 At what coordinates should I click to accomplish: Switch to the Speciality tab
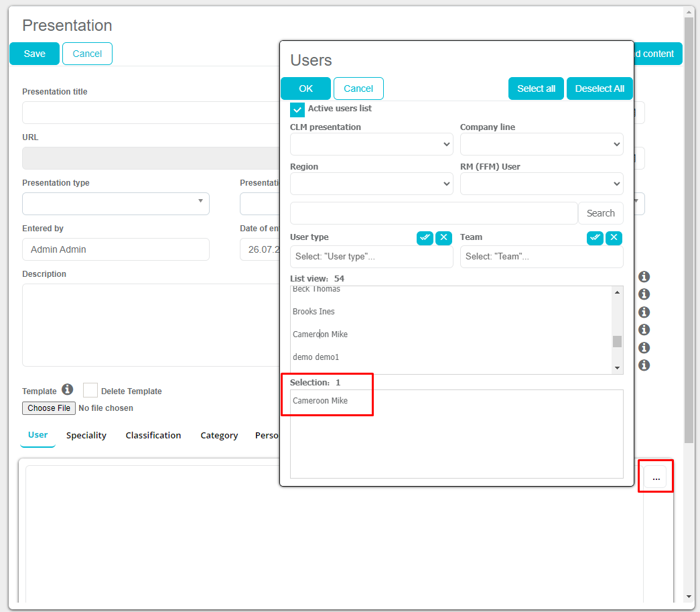pos(86,435)
